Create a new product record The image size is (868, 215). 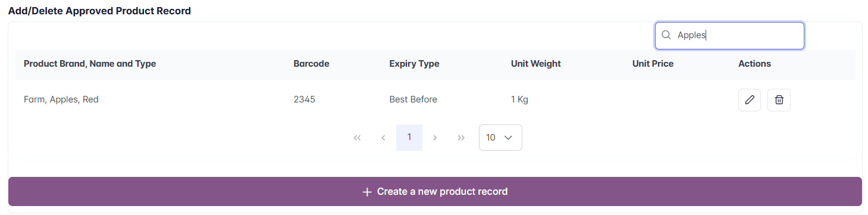tap(435, 192)
